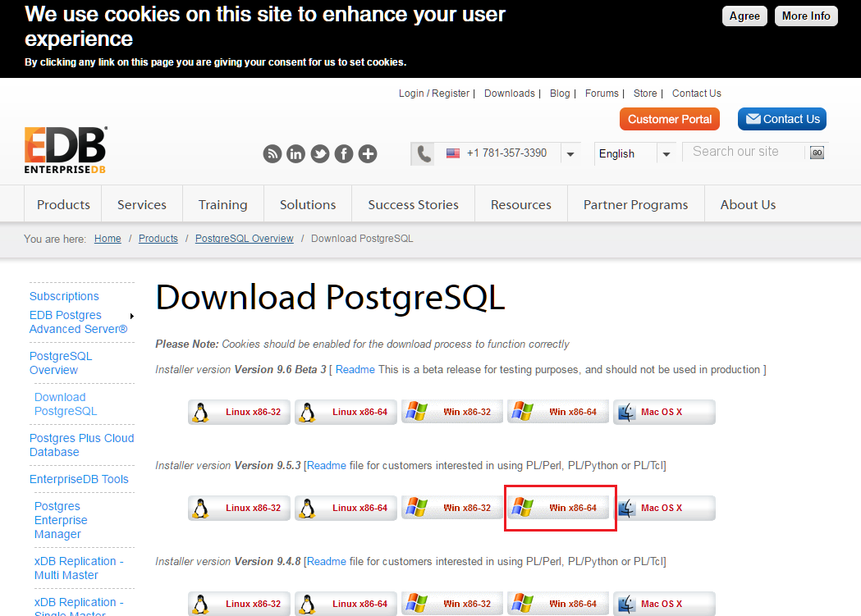Open the RSS feed icon

click(x=272, y=154)
